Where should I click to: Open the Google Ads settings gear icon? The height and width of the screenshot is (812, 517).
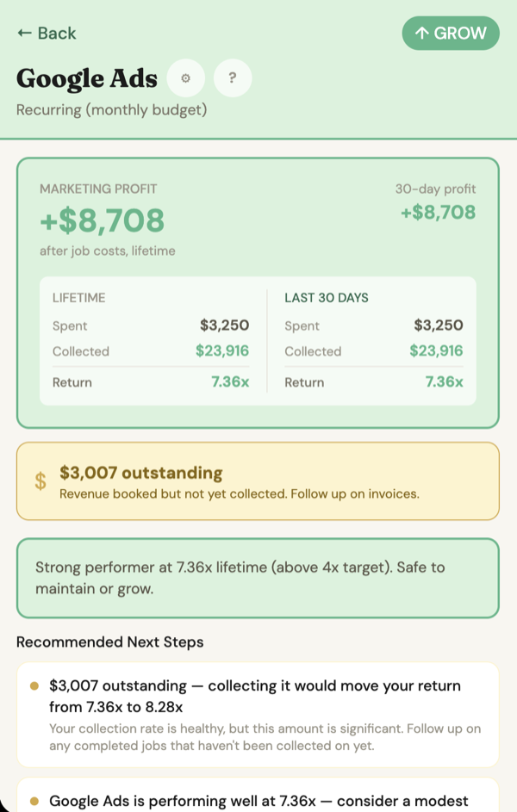186,77
